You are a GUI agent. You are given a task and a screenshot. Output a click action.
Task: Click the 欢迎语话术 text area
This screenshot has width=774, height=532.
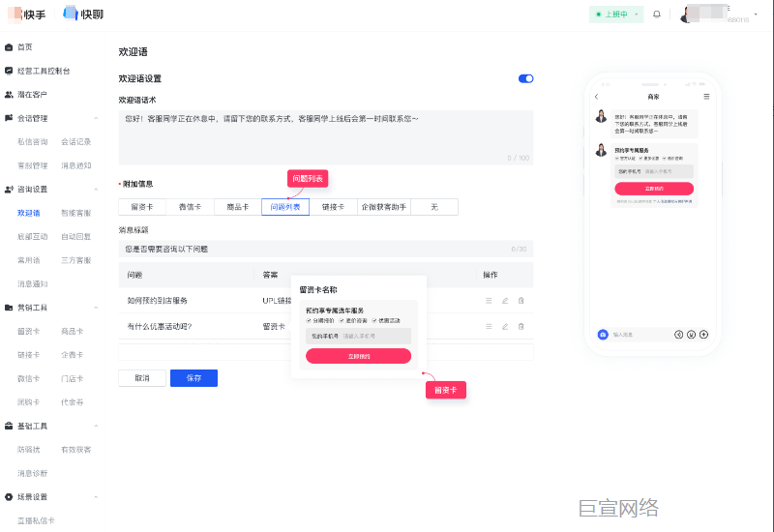click(326, 137)
